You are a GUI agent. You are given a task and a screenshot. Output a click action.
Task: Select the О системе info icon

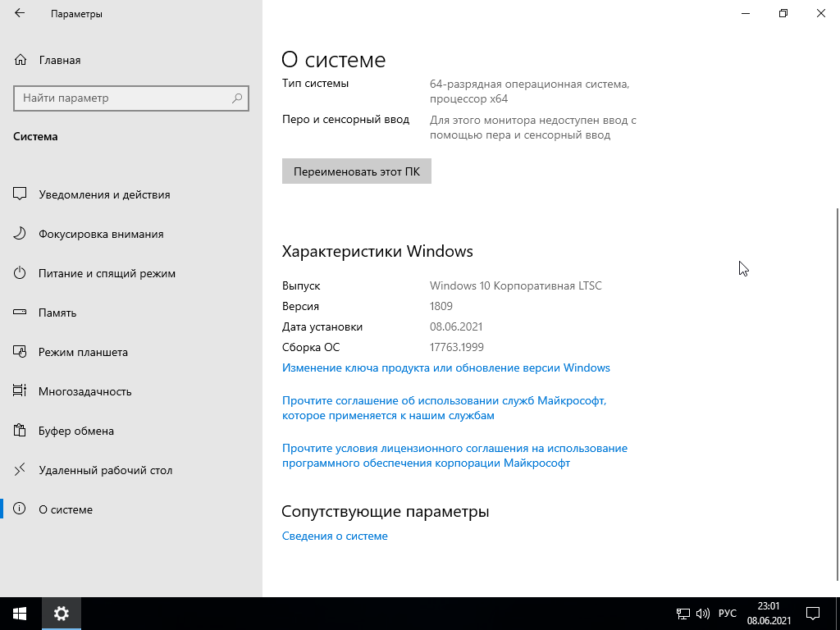20,509
